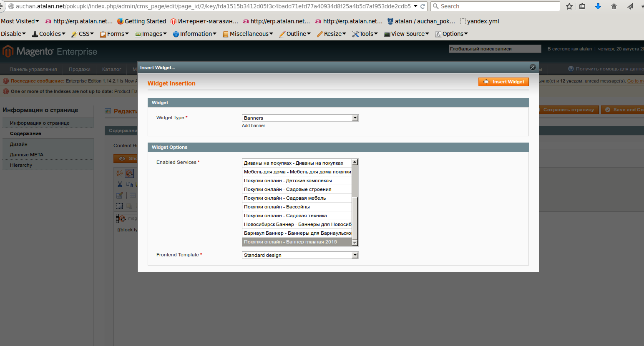Go to browser home icon
This screenshot has height=346, width=644.
(x=614, y=6)
